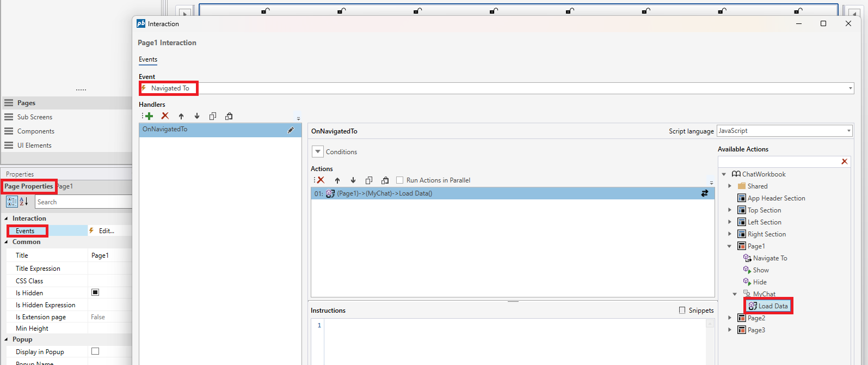Image resolution: width=868 pixels, height=365 pixels.
Task: Click Edit... button for Events property
Action: click(x=106, y=231)
